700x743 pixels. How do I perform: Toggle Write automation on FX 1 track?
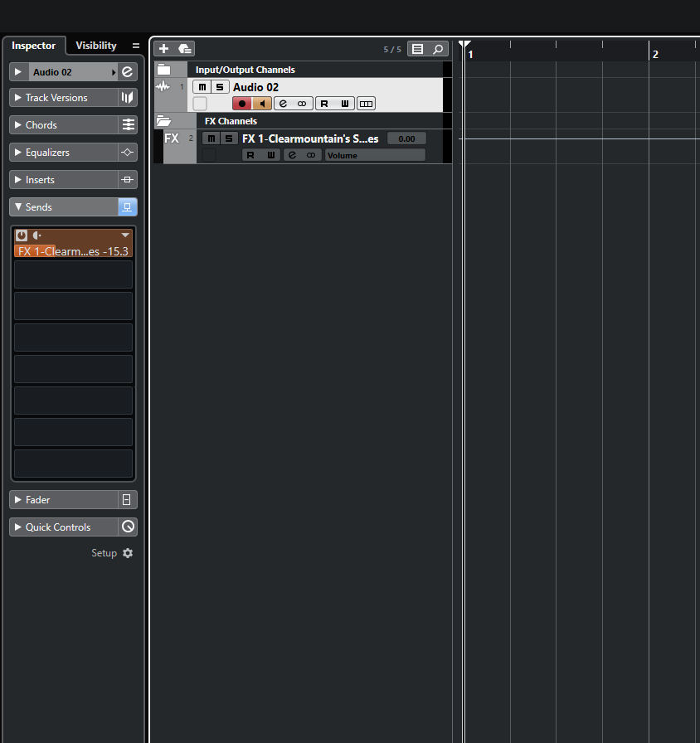tap(270, 155)
